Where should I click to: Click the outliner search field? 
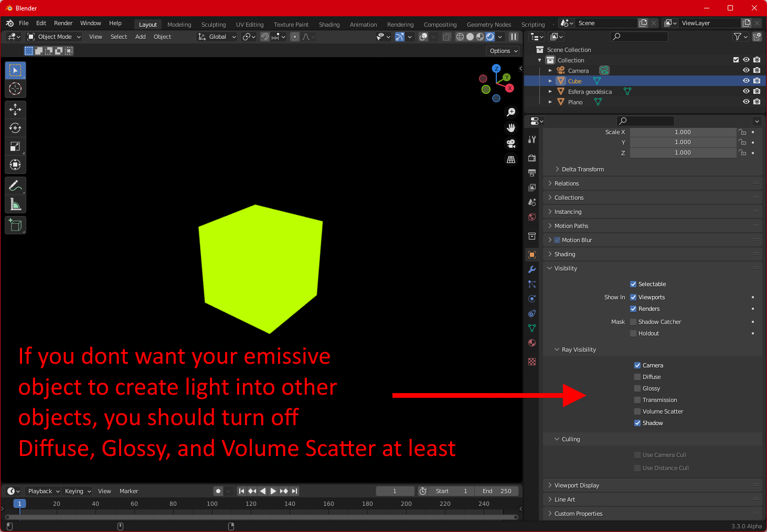tap(639, 37)
